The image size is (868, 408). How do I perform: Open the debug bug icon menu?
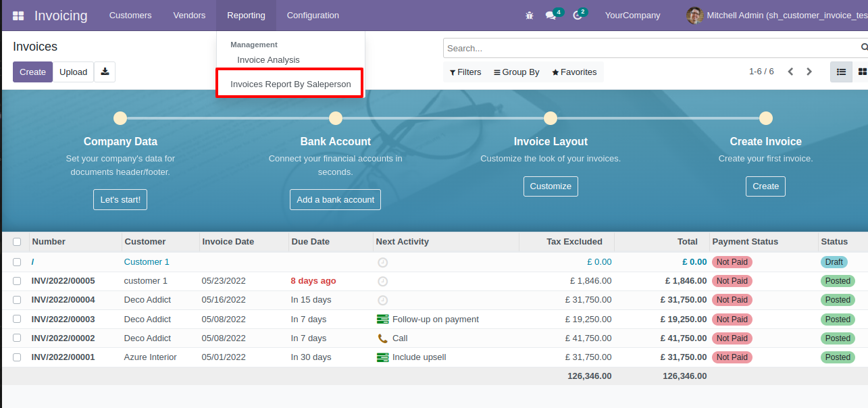point(530,16)
